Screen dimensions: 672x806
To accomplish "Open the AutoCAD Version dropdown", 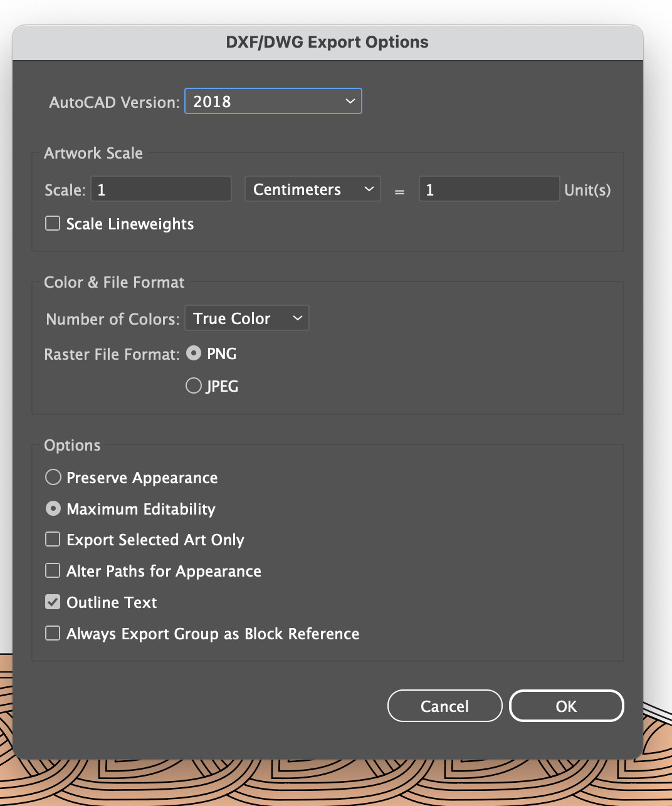I will [273, 102].
